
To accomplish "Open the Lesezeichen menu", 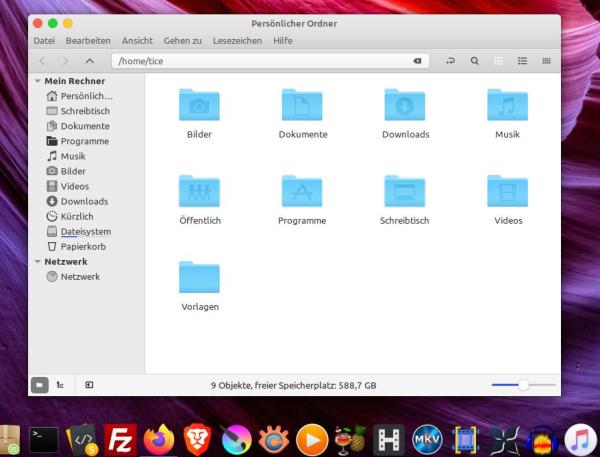I will coord(237,41).
